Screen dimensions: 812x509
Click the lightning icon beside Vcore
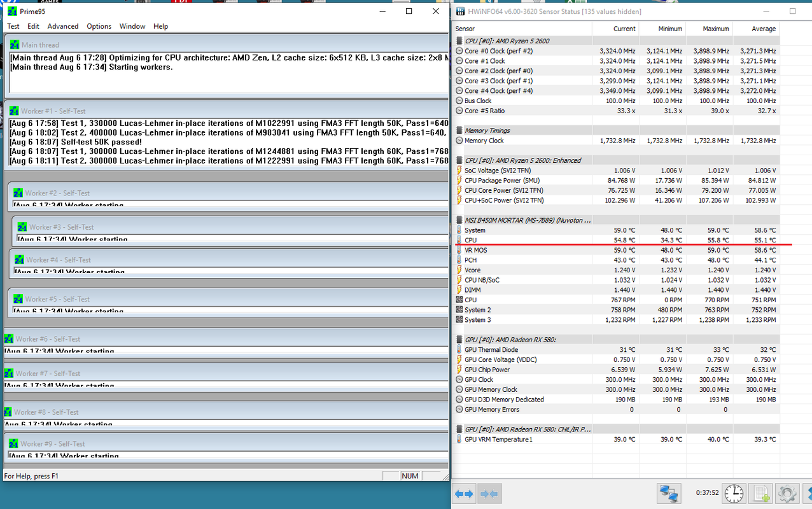coord(459,270)
